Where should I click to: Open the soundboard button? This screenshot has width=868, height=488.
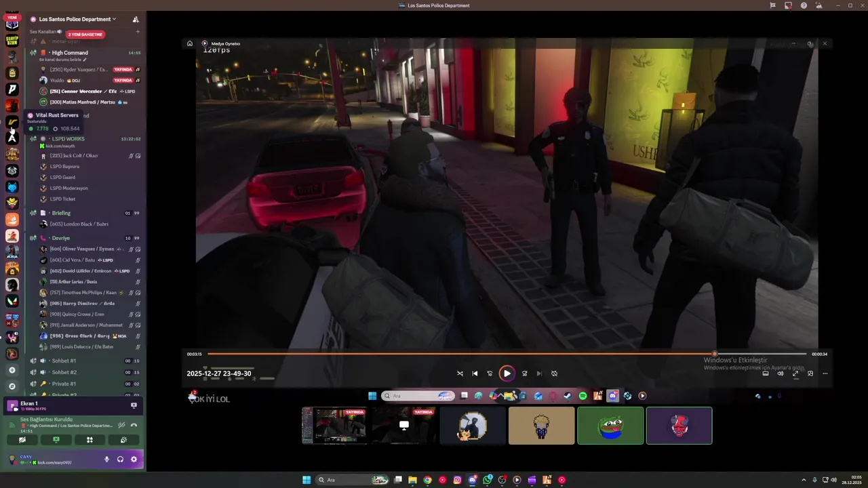[x=123, y=440]
